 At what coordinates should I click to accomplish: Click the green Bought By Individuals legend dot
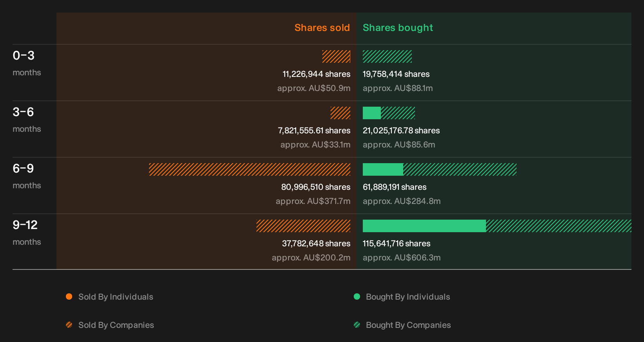357,297
